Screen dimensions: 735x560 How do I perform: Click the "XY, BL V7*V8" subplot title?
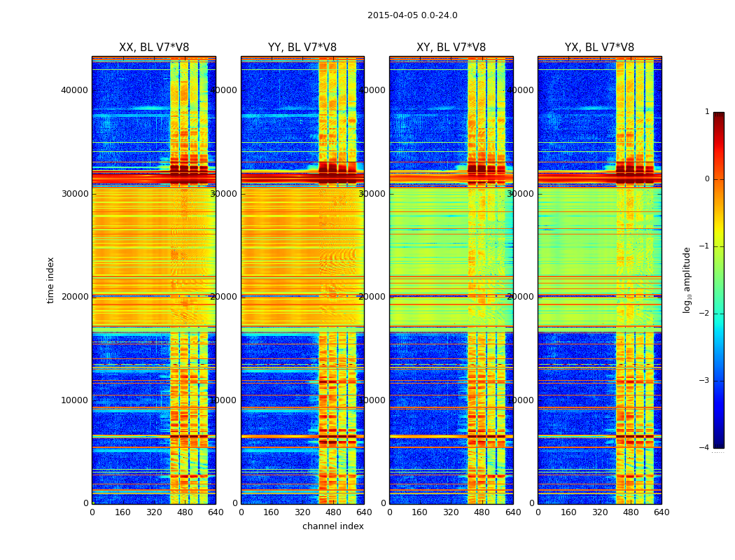pyautogui.click(x=451, y=48)
